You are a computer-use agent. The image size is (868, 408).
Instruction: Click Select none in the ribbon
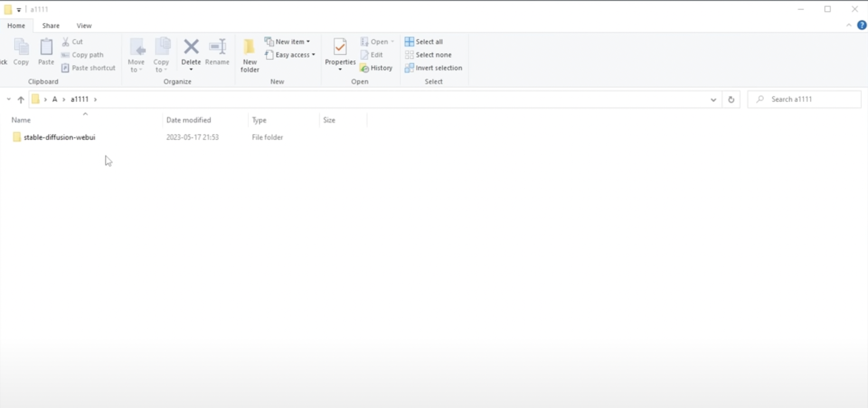428,55
